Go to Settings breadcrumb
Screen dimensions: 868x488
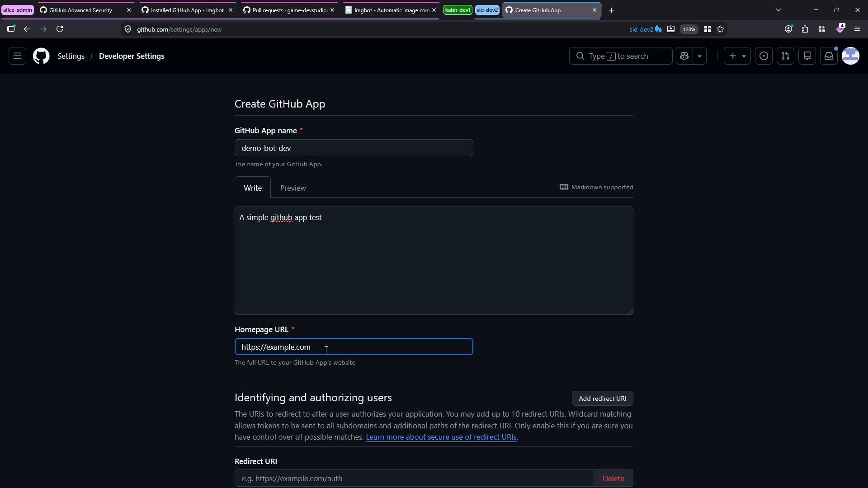[x=71, y=56]
